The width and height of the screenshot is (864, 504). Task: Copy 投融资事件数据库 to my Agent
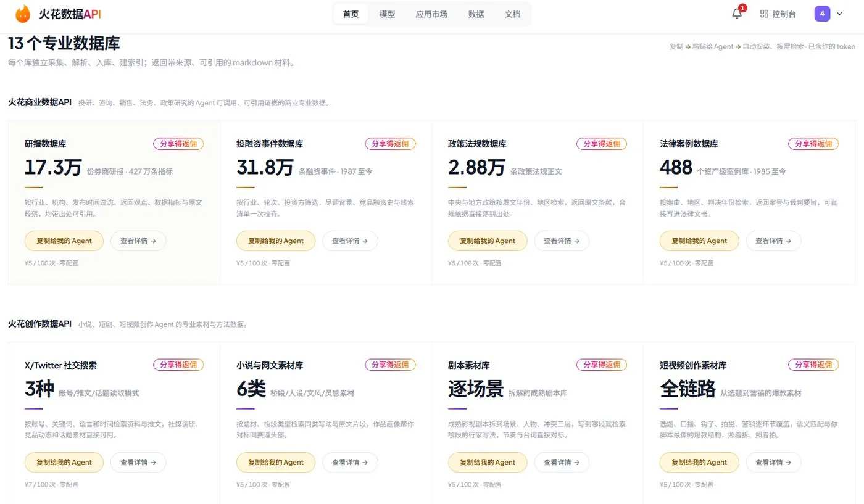pos(276,241)
